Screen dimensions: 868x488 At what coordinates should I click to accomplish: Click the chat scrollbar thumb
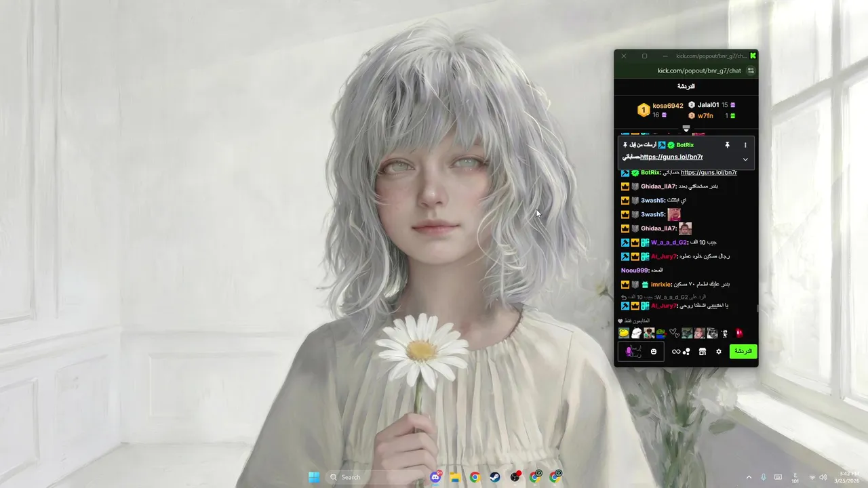pos(757,308)
